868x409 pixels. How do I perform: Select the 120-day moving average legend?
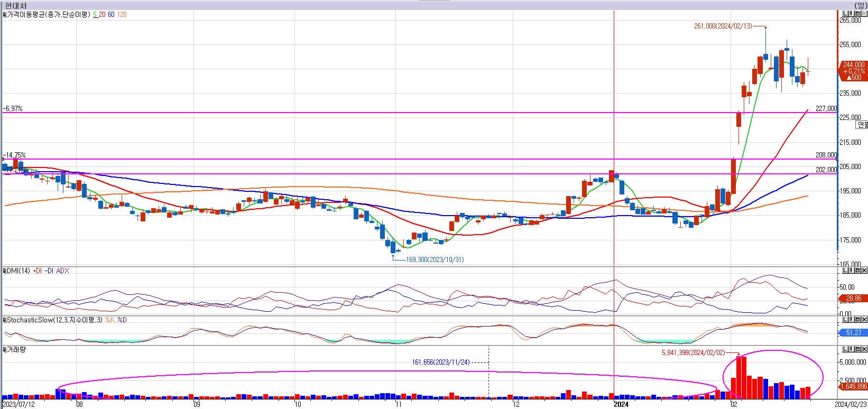click(122, 15)
